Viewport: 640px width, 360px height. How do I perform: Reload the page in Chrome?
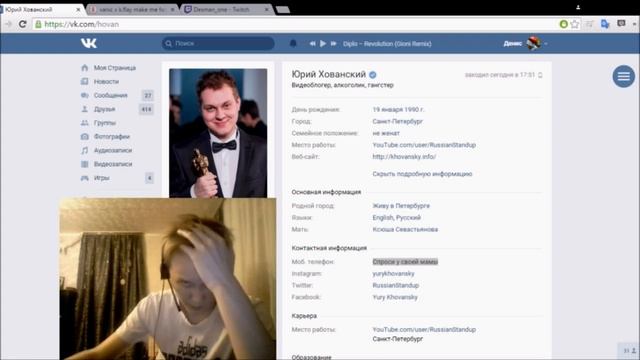pyautogui.click(x=23, y=24)
